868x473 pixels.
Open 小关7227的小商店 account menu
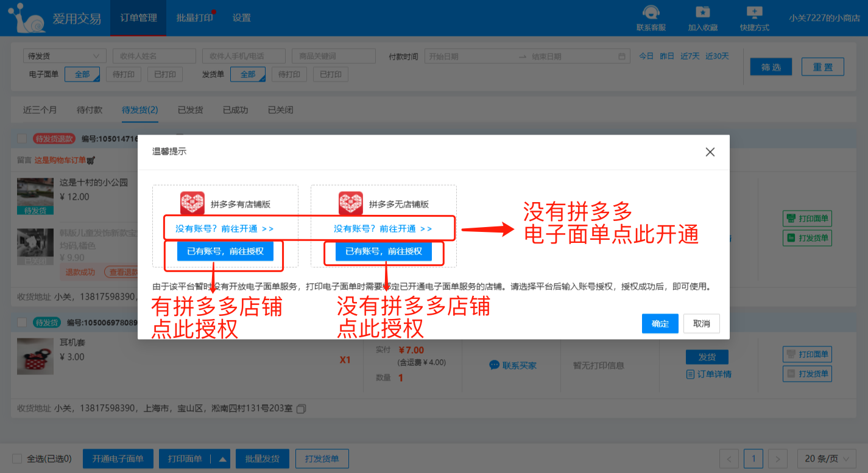click(x=824, y=18)
